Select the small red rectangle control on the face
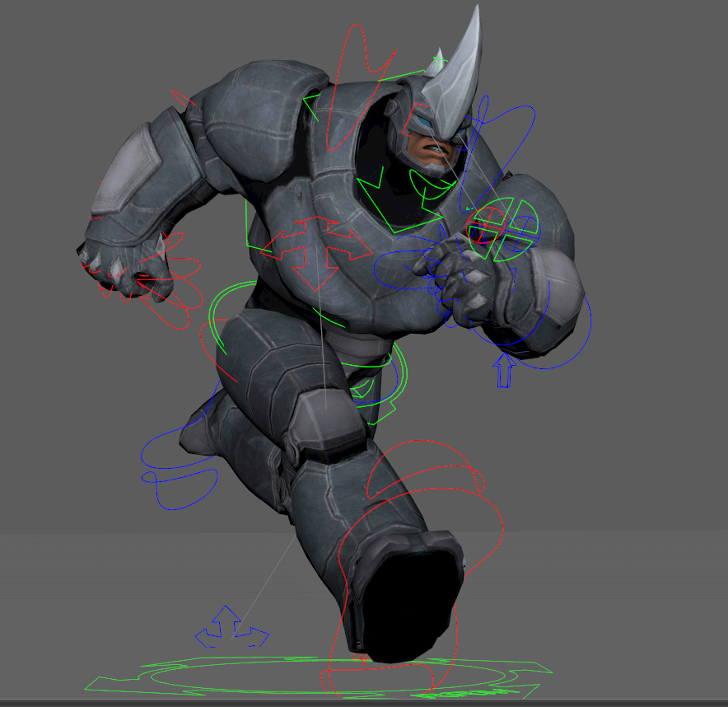Screen dimensions: 728x707 414,120
